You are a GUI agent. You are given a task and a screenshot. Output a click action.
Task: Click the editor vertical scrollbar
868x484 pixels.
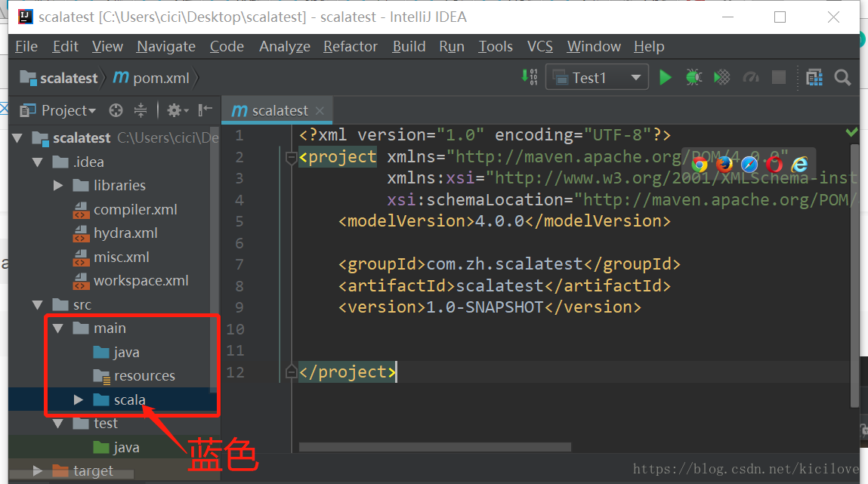(855, 276)
